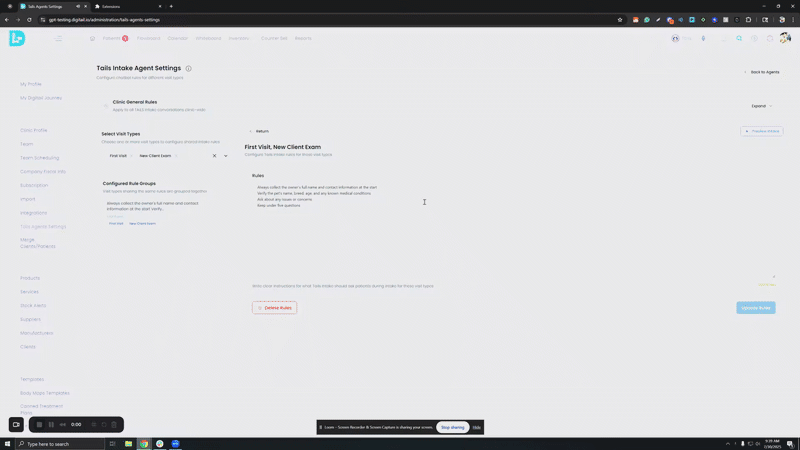Open the Chrome three-dot menu
Viewport: 800px width, 450px height.
(x=793, y=20)
